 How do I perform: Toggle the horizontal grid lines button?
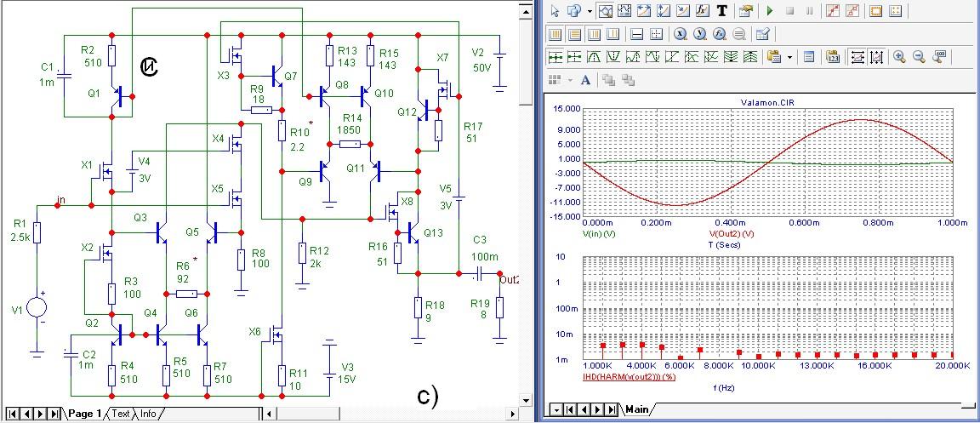pyautogui.click(x=574, y=34)
